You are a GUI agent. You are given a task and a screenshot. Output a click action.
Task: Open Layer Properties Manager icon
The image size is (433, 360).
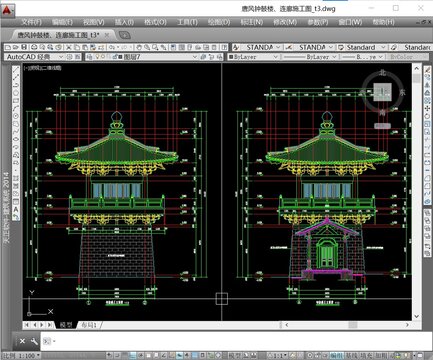(89, 57)
